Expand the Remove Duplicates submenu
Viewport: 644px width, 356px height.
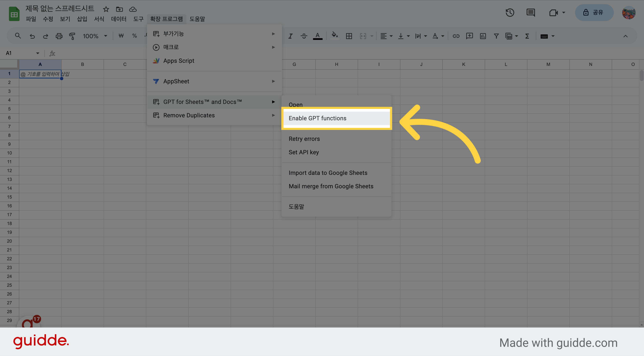214,115
